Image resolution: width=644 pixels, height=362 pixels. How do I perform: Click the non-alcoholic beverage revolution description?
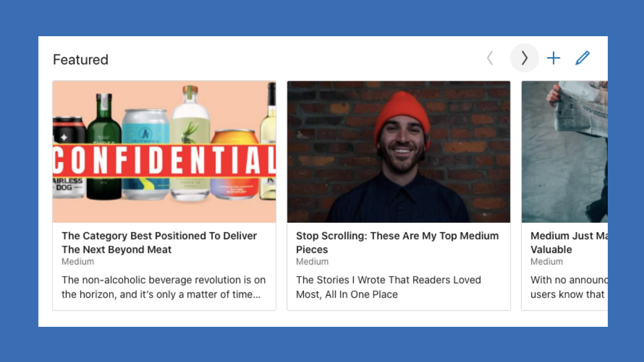pos(164,287)
